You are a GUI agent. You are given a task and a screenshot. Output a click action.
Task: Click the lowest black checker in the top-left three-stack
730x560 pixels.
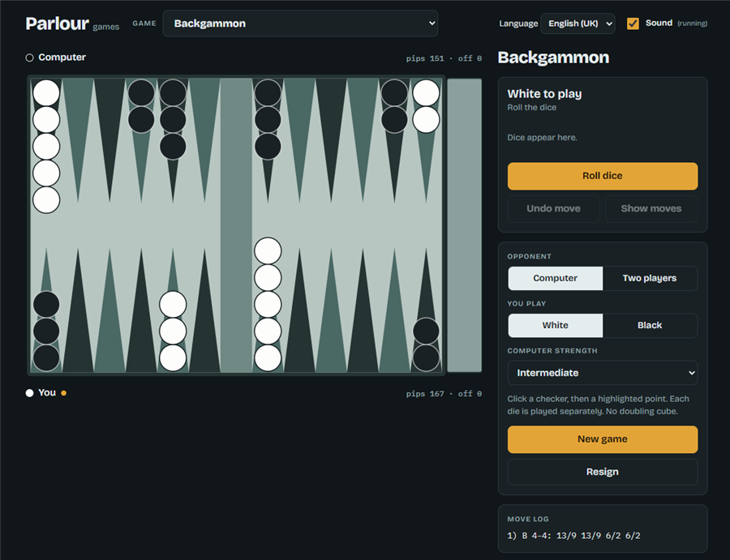173,147
